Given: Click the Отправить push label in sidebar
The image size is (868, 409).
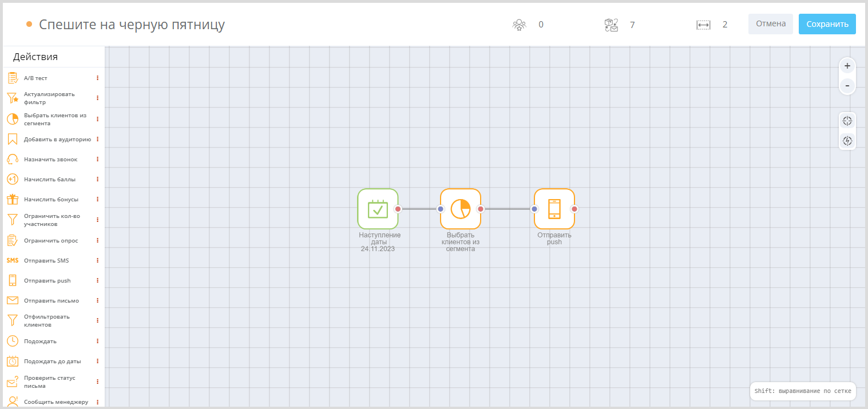Looking at the screenshot, I should [47, 280].
